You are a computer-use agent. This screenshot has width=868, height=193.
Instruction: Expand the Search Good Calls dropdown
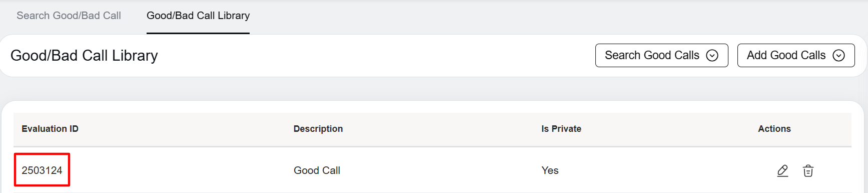(661, 55)
